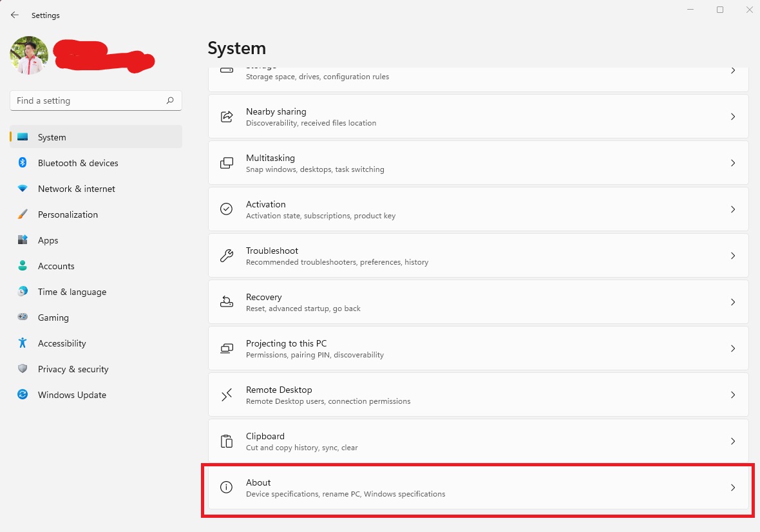The width and height of the screenshot is (760, 532).
Task: Expand the About chevron arrow
Action: click(733, 488)
